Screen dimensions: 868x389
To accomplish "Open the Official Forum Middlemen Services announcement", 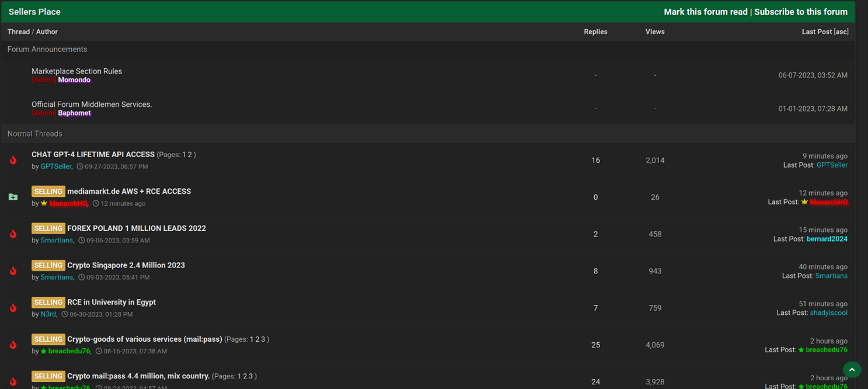I will pyautogui.click(x=92, y=105).
